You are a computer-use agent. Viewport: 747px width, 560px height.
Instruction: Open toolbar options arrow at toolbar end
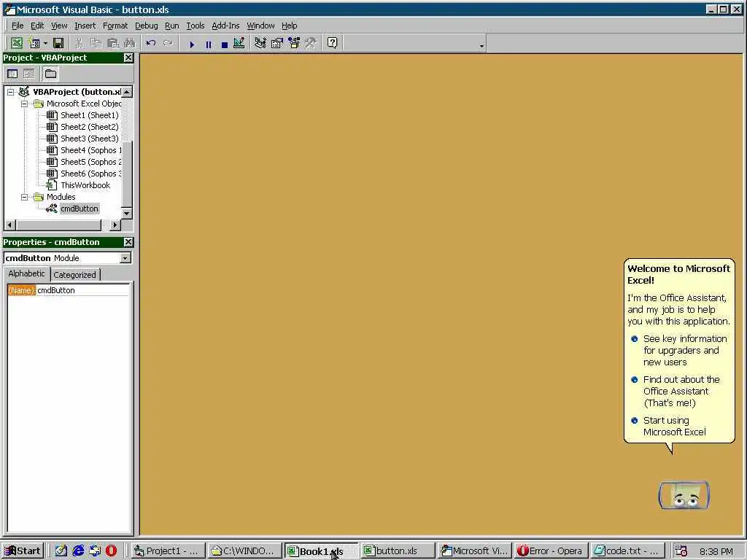tap(481, 46)
